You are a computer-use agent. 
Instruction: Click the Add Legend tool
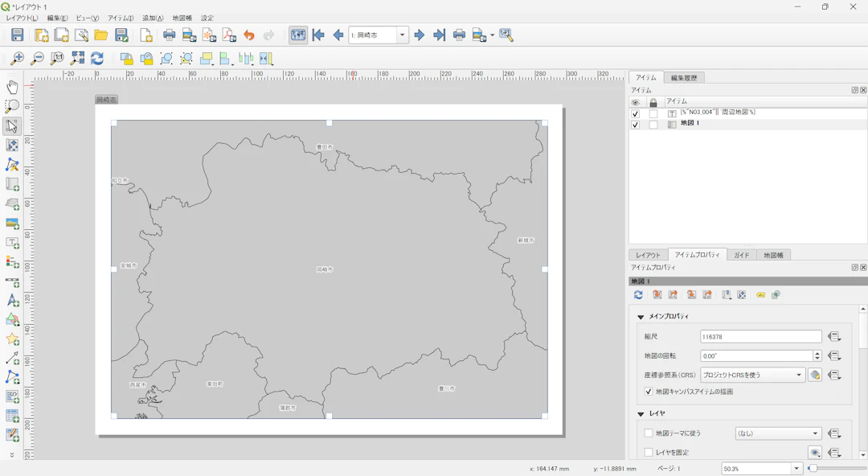(x=12, y=262)
